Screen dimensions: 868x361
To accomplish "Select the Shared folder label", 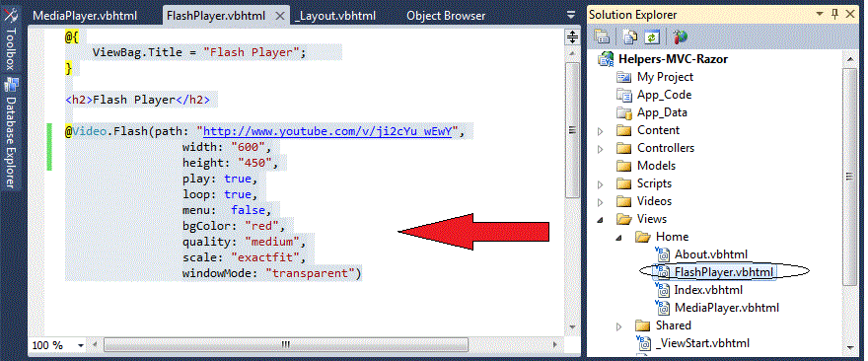I will (x=673, y=325).
